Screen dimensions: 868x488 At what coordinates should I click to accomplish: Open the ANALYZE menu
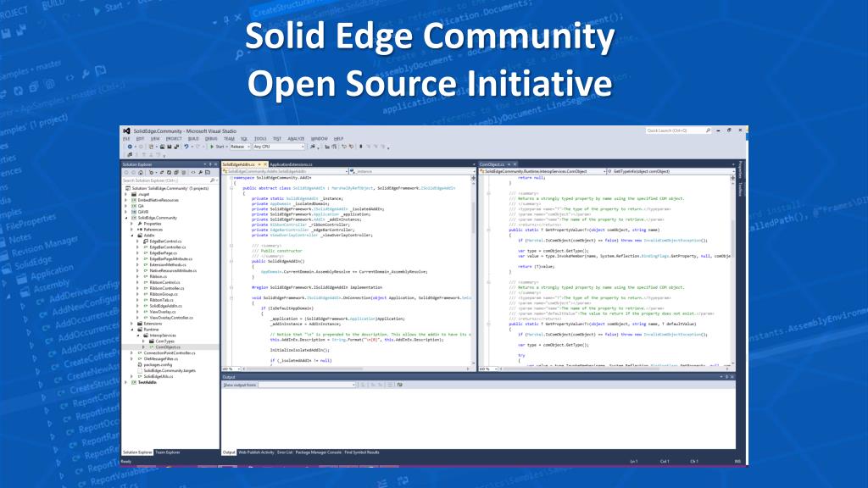[296, 139]
